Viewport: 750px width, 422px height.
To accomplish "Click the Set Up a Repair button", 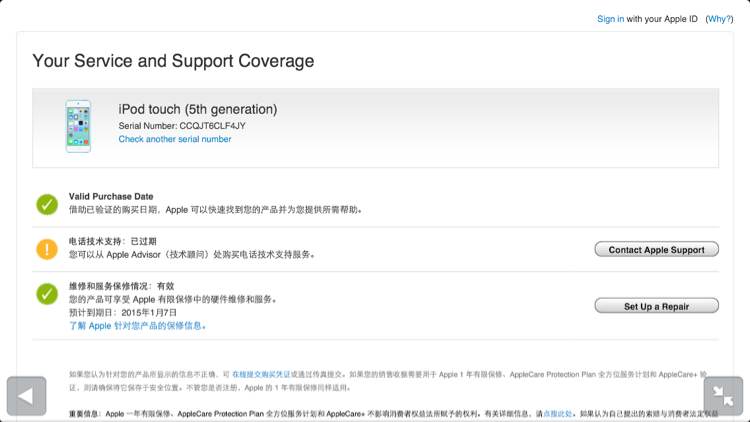I will pos(656,306).
